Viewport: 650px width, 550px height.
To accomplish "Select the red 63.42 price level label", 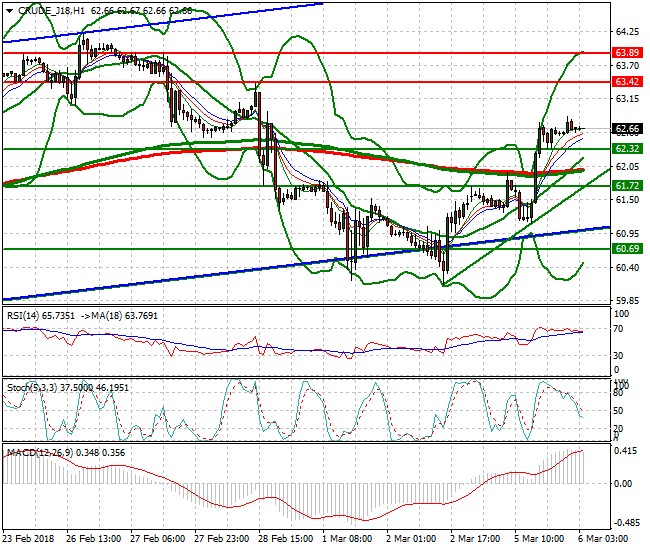I will point(627,82).
